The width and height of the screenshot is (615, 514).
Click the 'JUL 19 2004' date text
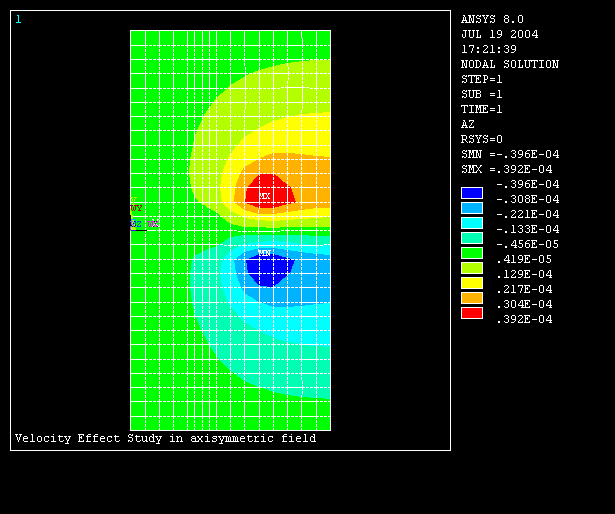pyautogui.click(x=500, y=34)
